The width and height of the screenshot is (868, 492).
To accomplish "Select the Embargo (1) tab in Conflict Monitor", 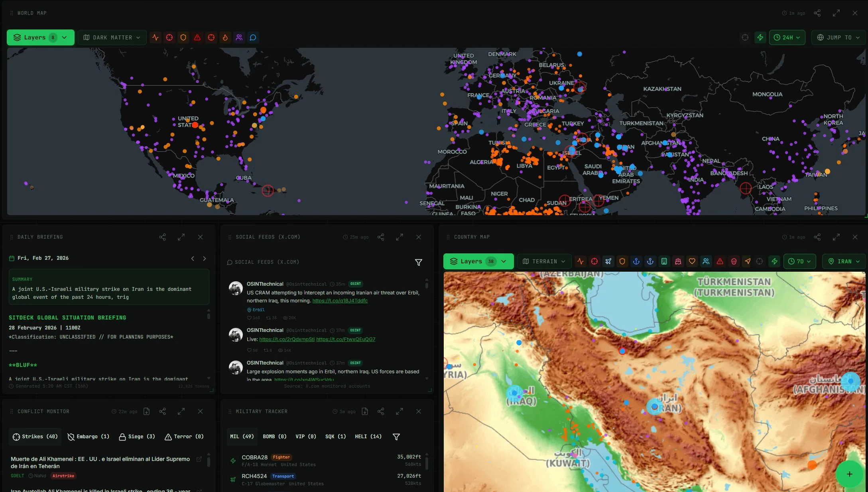I will (89, 436).
